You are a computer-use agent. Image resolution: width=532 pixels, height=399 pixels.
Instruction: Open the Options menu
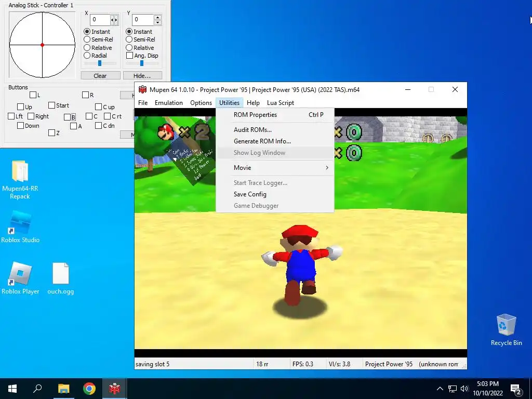click(201, 103)
